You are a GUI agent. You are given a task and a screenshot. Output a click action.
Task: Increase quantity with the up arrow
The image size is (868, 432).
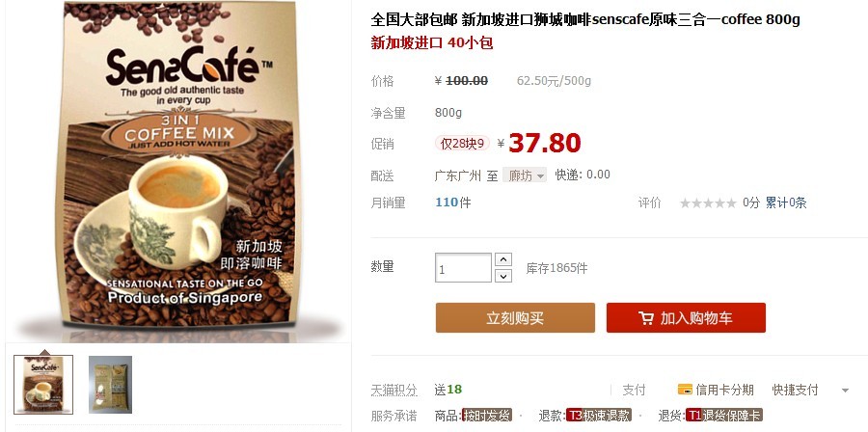(502, 259)
